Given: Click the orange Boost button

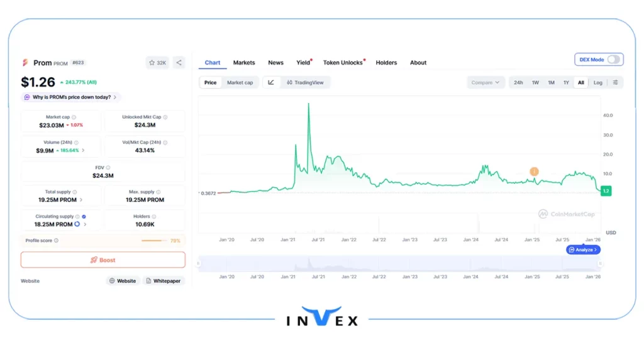Looking at the screenshot, I should pyautogui.click(x=103, y=259).
